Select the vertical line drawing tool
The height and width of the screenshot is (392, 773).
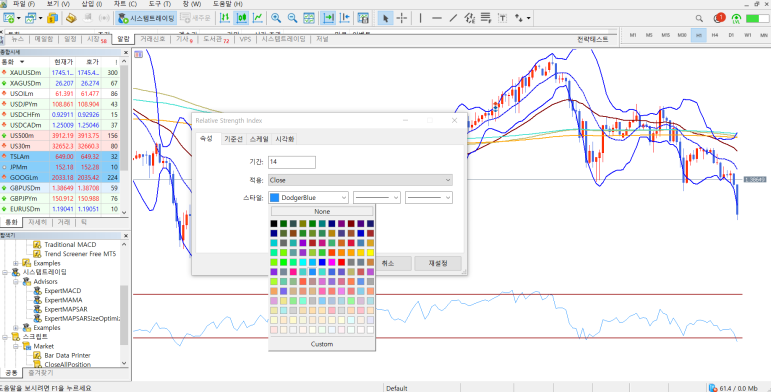(x=421, y=18)
